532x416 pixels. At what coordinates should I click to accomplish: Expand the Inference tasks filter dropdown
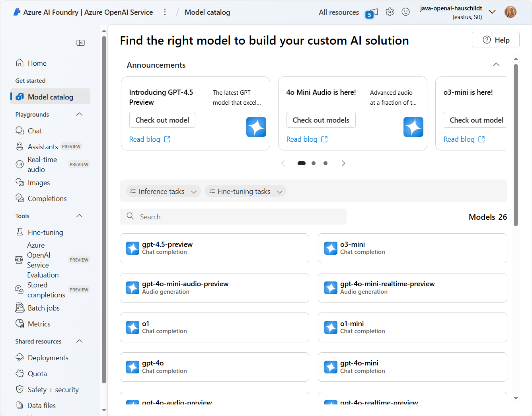pos(164,191)
